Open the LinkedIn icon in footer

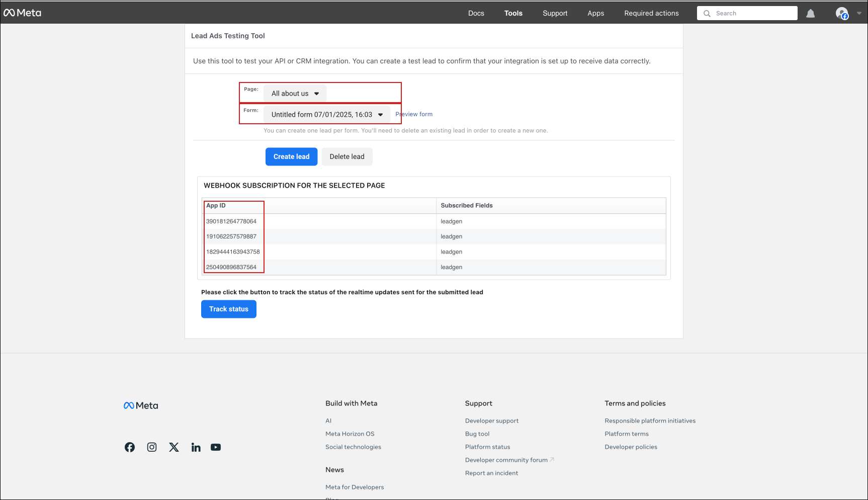(196, 447)
